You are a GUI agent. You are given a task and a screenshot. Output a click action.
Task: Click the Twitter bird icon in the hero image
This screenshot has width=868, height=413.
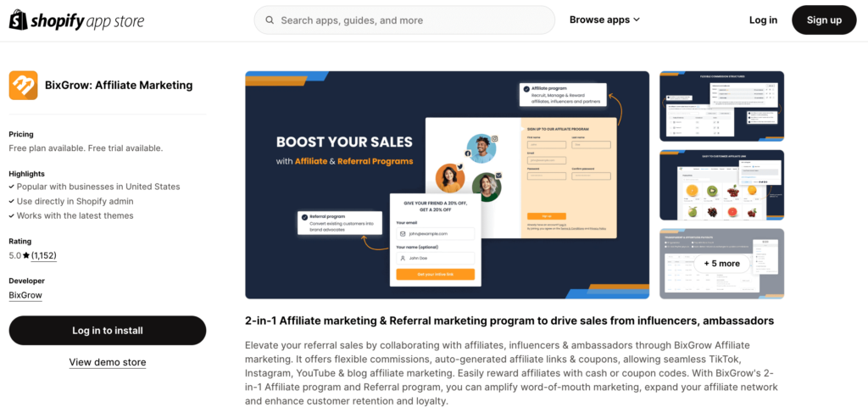(459, 165)
